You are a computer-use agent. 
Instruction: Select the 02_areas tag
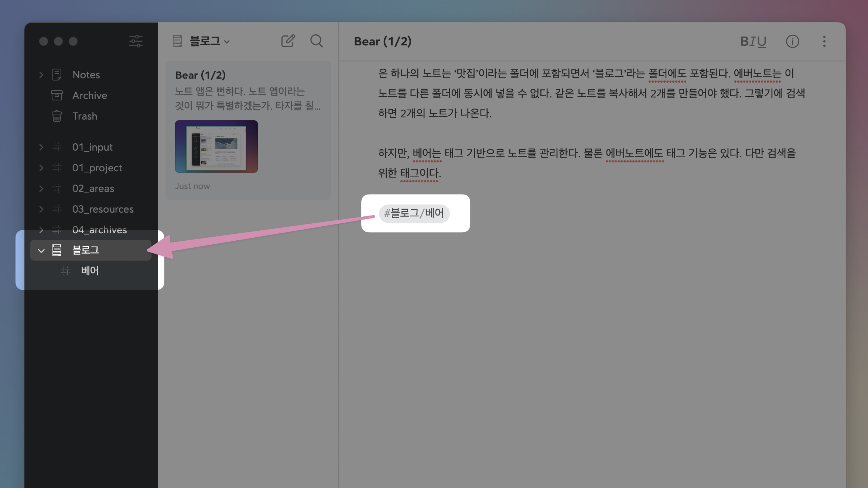93,188
